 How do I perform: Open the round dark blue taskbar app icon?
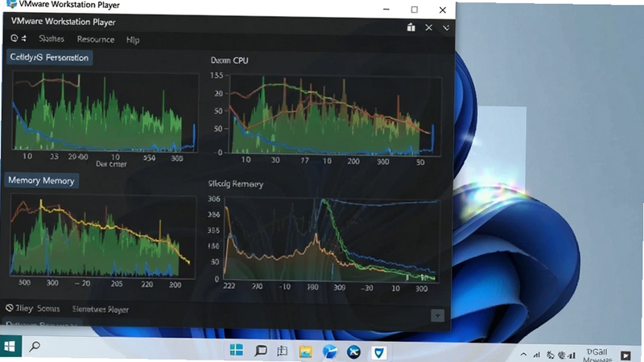pyautogui.click(x=353, y=352)
